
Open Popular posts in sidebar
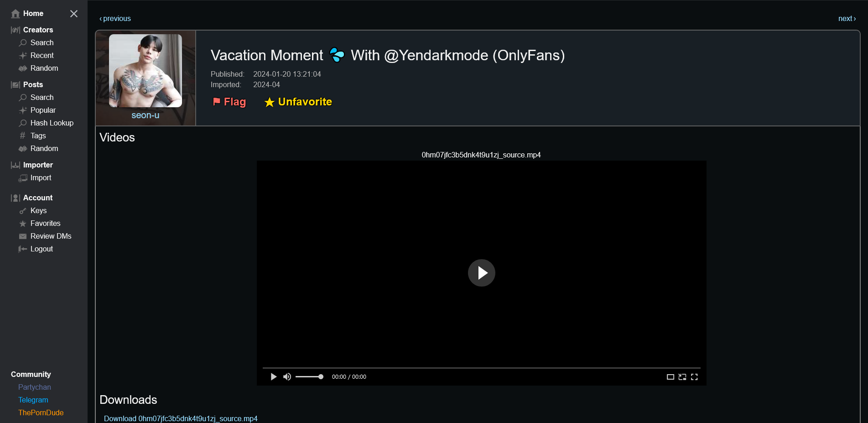coord(43,110)
